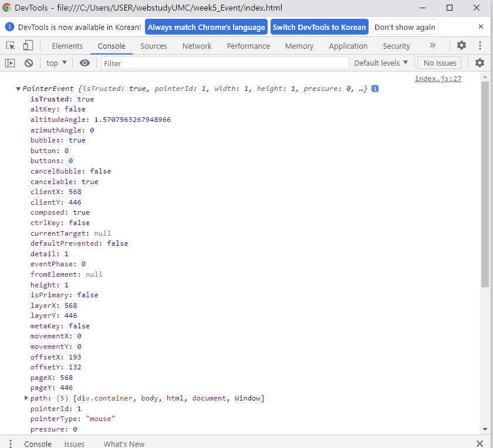Screen dimensions: 493x448
Task: Open the Security tab
Action: [x=397, y=46]
